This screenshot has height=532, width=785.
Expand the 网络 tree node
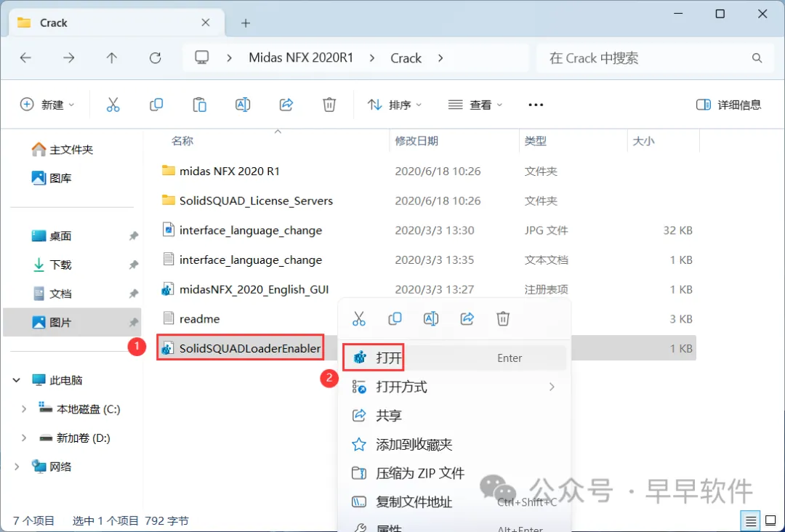pos(17,467)
